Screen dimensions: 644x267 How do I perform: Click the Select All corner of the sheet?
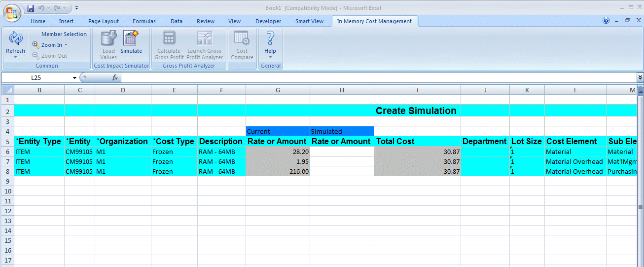point(8,89)
